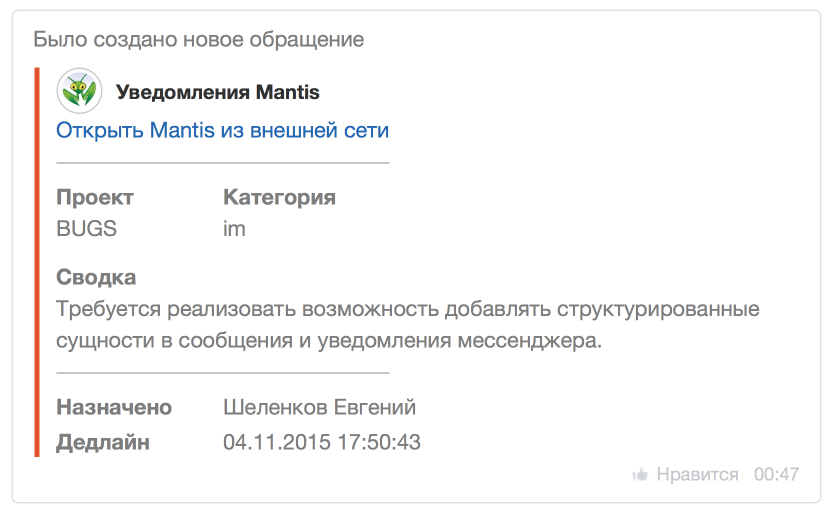Screen dimensions: 832x515
Task: Click the thumbs-up like icon
Action: click(x=640, y=475)
